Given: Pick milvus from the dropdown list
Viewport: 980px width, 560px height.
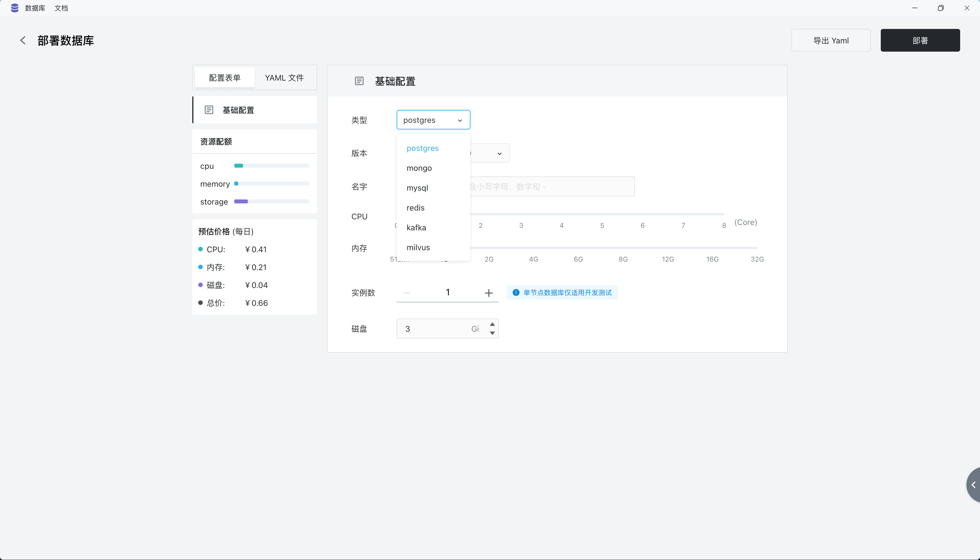Looking at the screenshot, I should 418,247.
